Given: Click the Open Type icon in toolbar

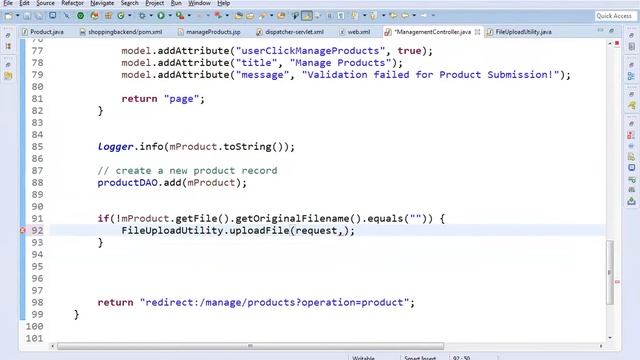Looking at the screenshot, I should 239,16.
